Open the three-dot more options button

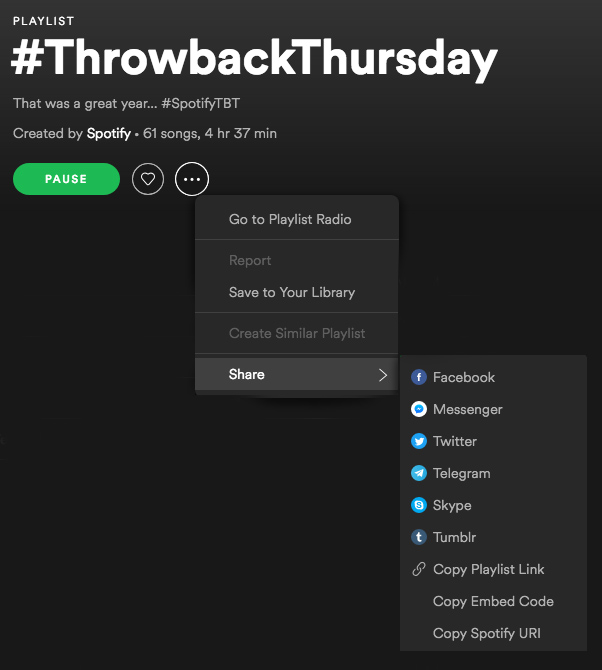[x=192, y=180]
